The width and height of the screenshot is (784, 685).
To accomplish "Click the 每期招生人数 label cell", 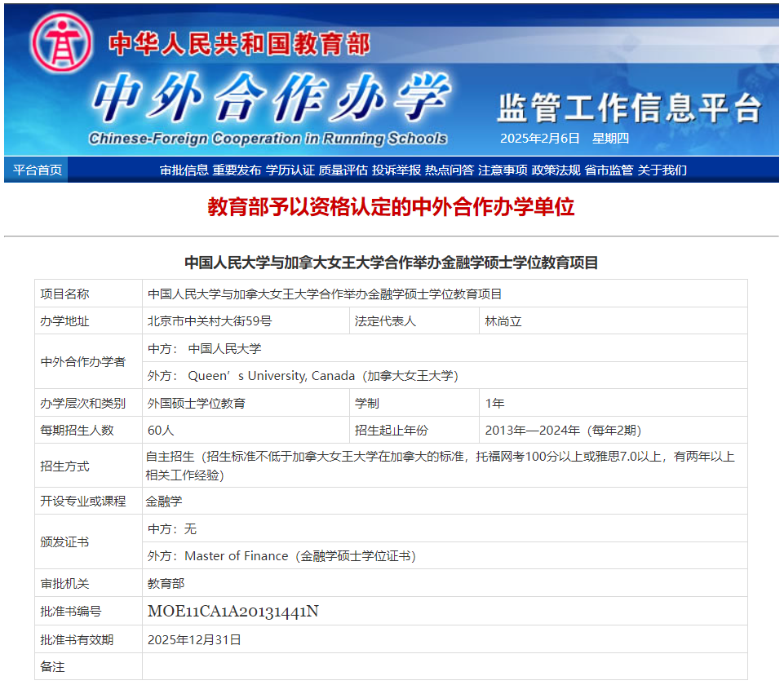I will [88, 430].
